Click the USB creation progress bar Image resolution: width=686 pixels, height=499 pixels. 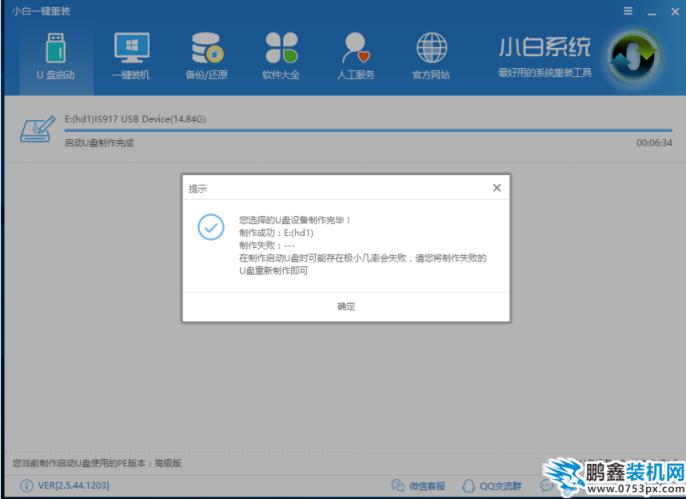[368, 130]
